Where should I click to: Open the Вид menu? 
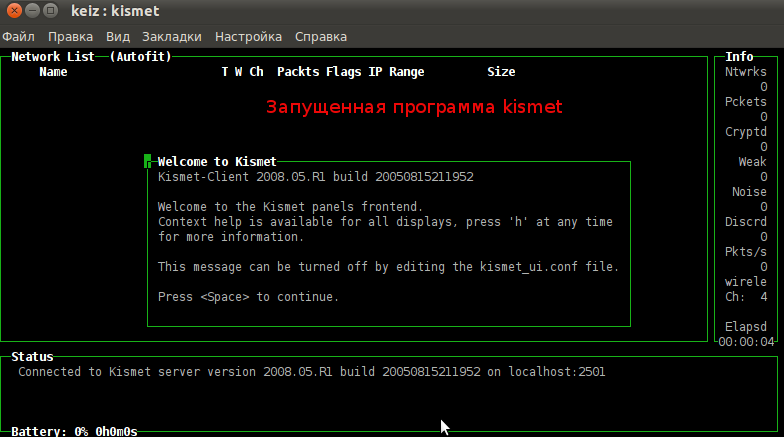[x=118, y=36]
